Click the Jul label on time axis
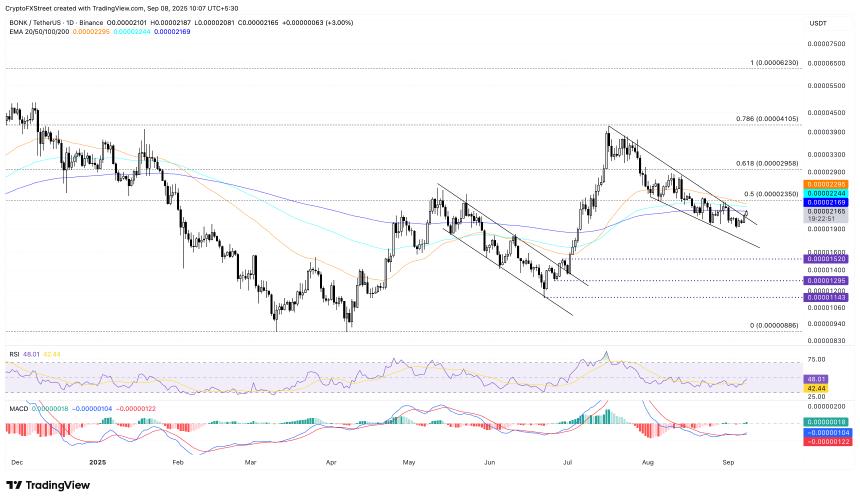Viewport: 860px width, 501px height. 567,463
